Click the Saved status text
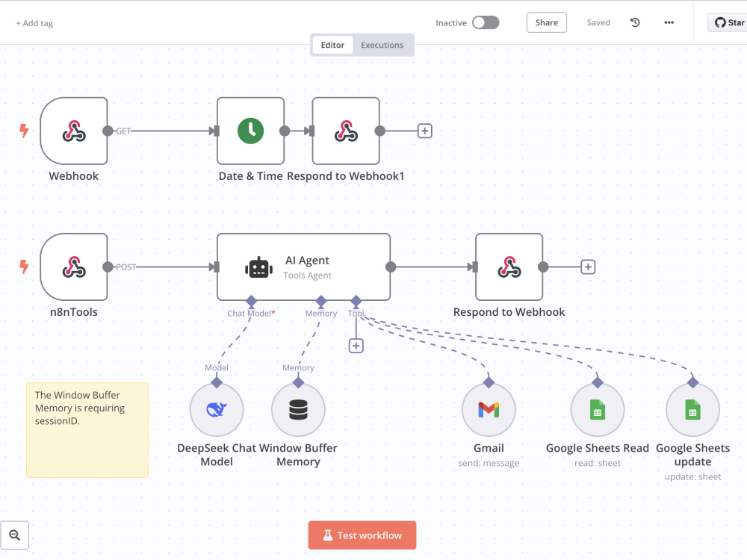This screenshot has height=560, width=747. point(598,22)
